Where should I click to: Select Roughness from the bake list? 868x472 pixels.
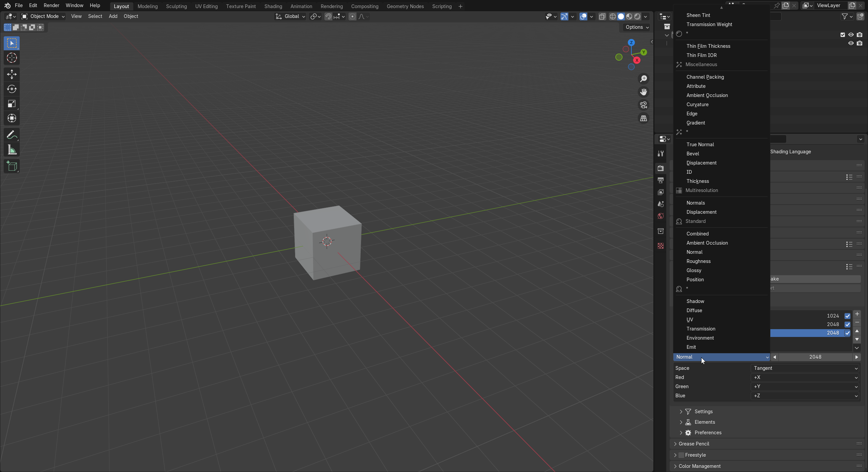[698, 261]
